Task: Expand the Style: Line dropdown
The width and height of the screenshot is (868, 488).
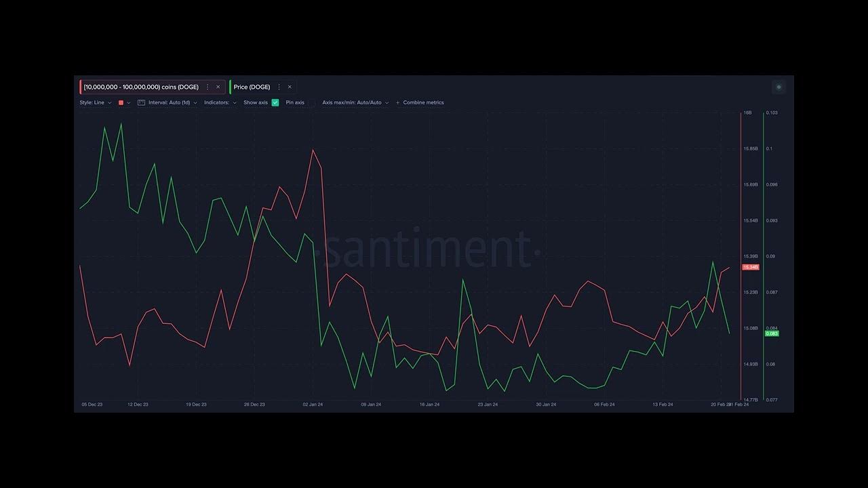Action: pyautogui.click(x=96, y=103)
